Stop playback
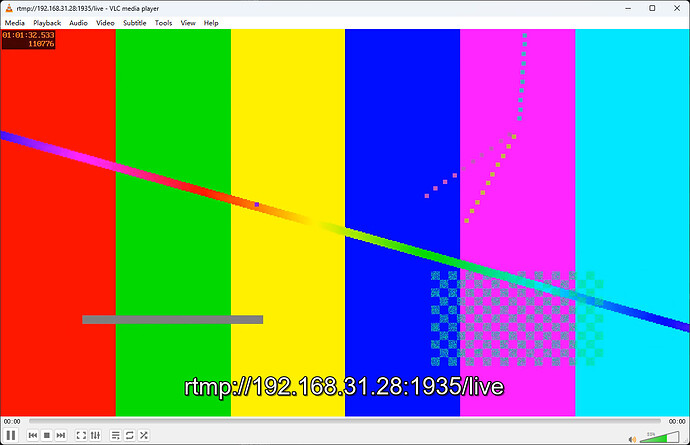 click(x=47, y=435)
